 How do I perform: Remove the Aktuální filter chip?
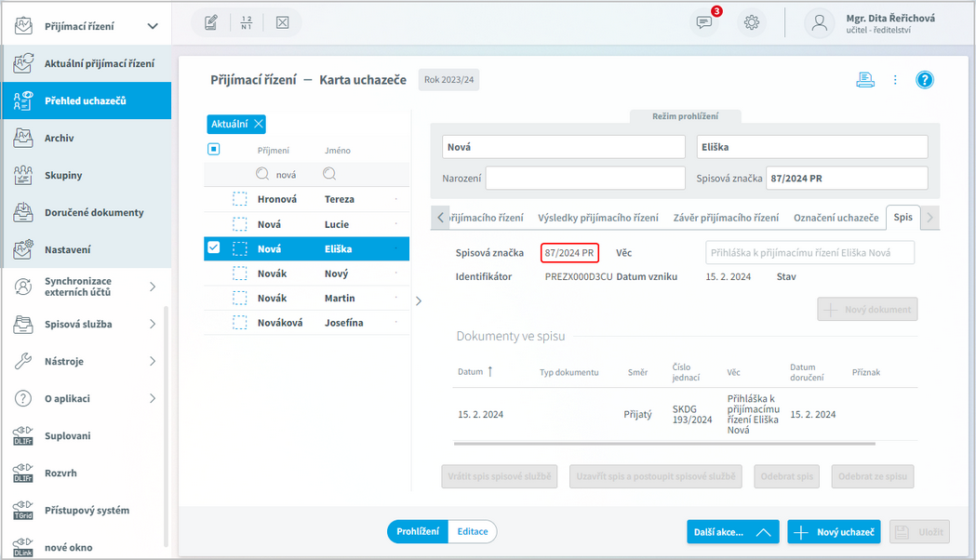(x=259, y=125)
